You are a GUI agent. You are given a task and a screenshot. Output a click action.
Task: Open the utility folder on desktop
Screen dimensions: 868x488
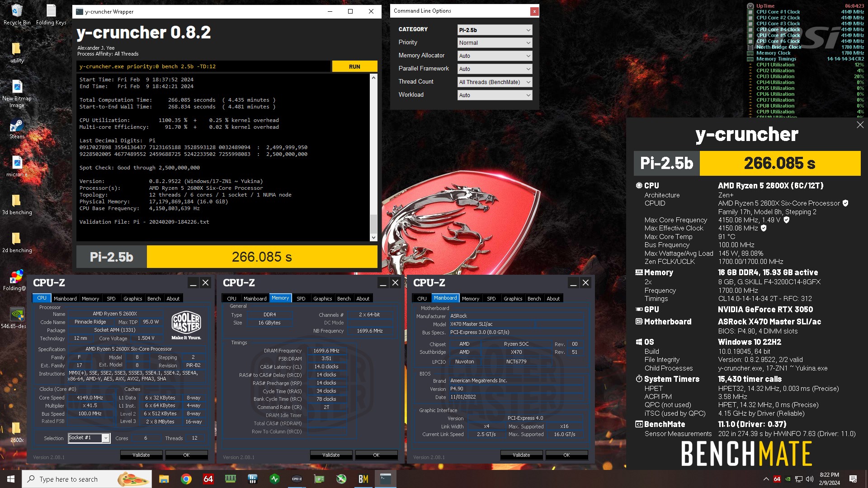click(17, 52)
